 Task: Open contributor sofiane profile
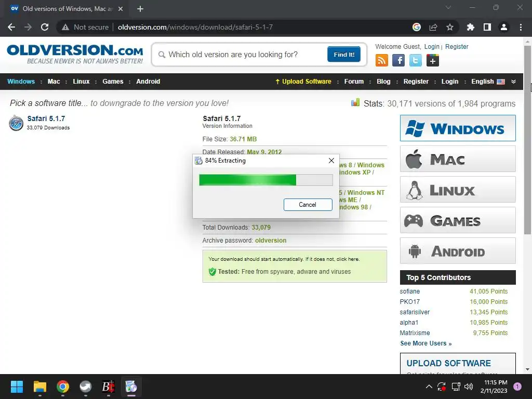409,291
